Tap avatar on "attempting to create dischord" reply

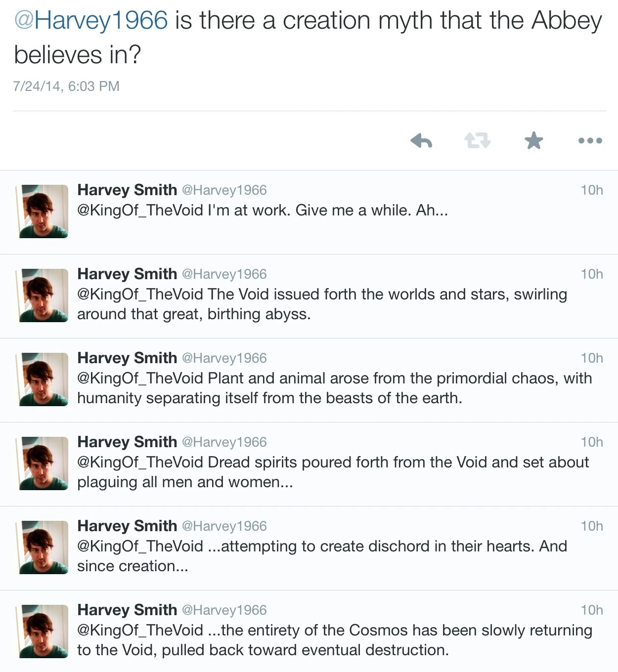pyautogui.click(x=44, y=547)
